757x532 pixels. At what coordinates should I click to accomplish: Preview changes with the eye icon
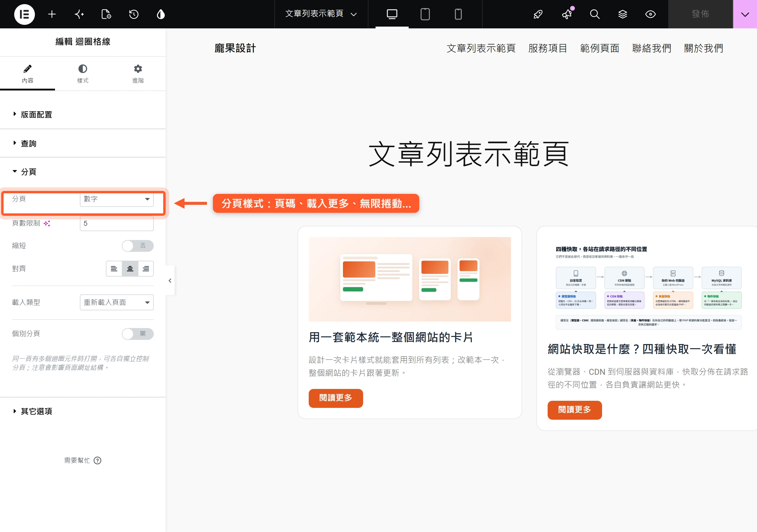coord(650,14)
